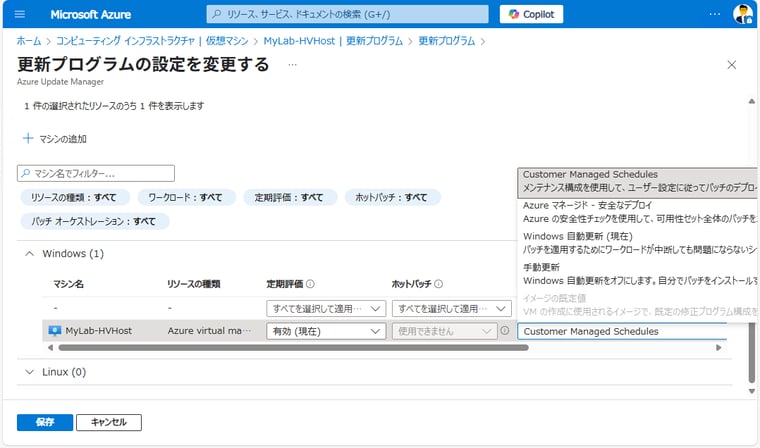Click the global resource search box
This screenshot has height=448, width=760.
pyautogui.click(x=347, y=14)
